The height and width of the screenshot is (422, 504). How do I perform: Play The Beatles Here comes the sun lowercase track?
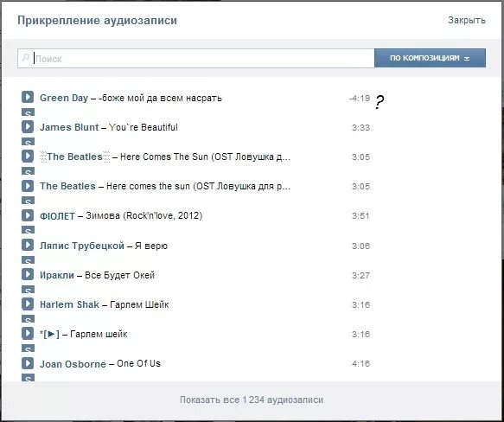coord(28,186)
